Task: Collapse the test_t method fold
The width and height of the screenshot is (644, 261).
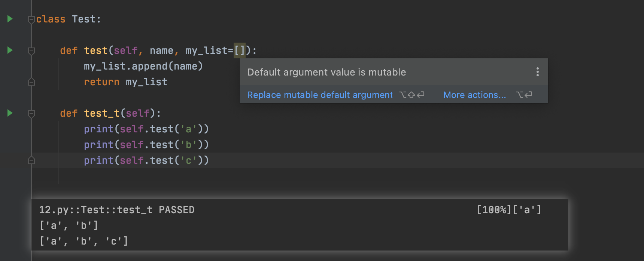Action: [x=31, y=113]
